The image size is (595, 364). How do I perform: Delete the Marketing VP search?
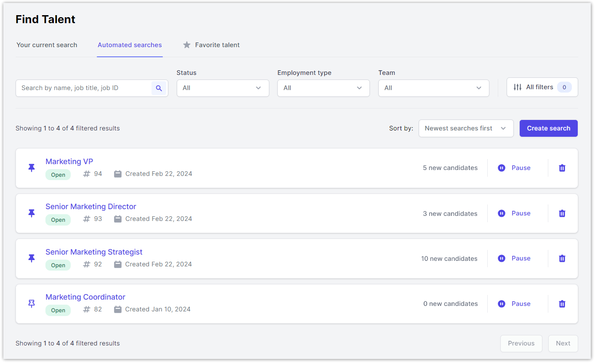tap(562, 168)
